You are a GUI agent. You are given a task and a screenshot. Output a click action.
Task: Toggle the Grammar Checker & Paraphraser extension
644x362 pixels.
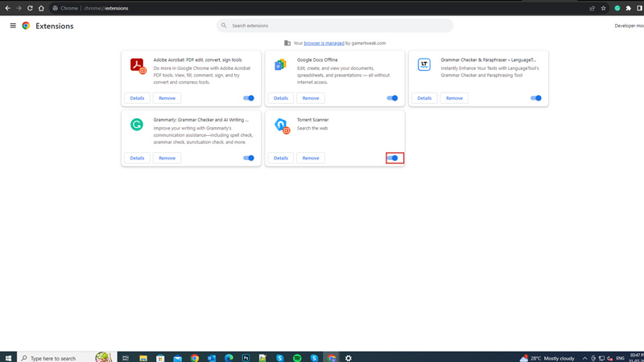pos(536,98)
